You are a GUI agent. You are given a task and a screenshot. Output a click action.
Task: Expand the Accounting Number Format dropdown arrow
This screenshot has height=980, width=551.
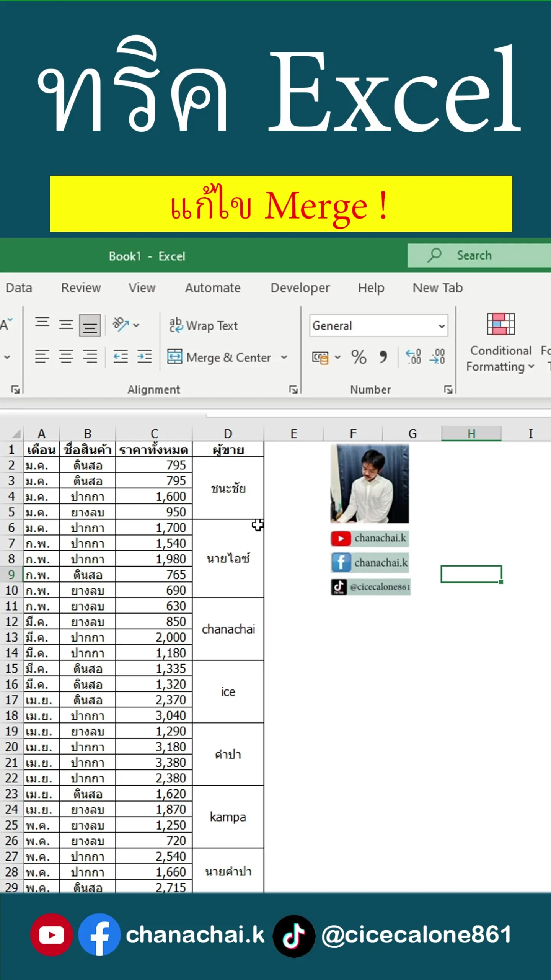pyautogui.click(x=337, y=357)
